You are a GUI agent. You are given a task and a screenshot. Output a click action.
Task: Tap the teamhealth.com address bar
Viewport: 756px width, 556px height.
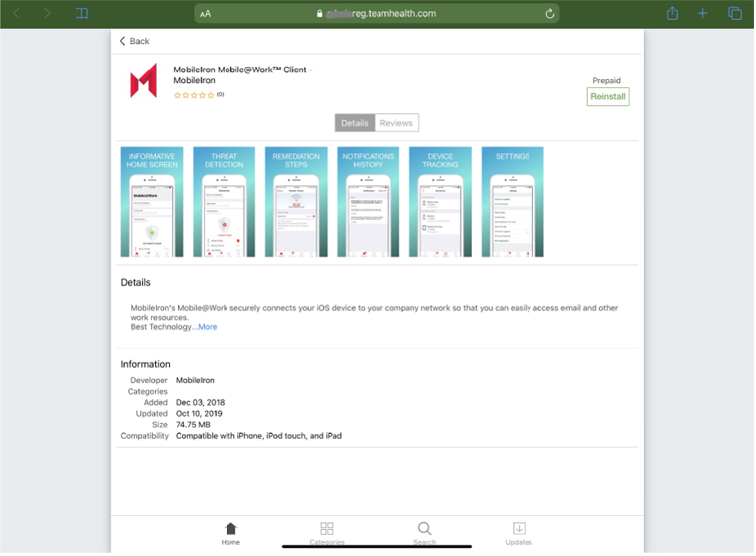tap(378, 14)
